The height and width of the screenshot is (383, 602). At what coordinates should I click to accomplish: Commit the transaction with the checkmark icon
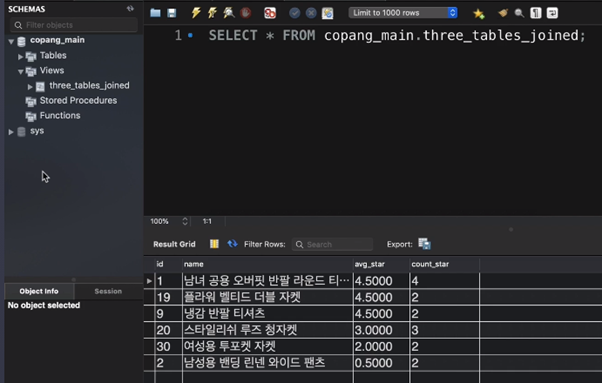294,13
